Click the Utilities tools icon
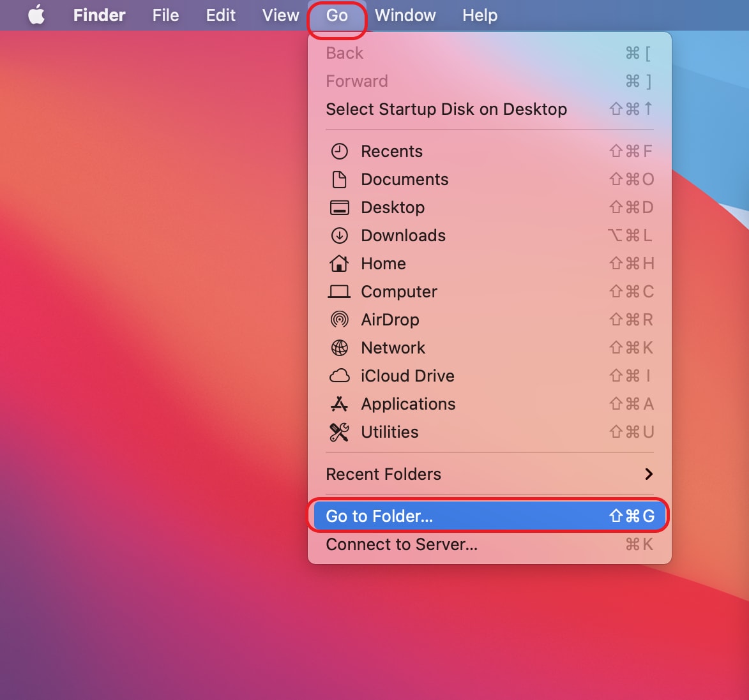The image size is (749, 700). tap(339, 432)
